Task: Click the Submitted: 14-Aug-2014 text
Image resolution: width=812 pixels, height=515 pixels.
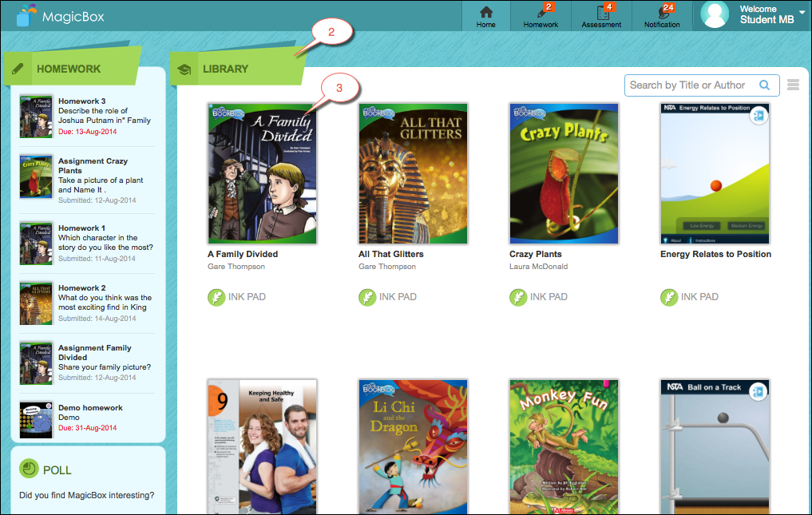Action: tap(97, 318)
